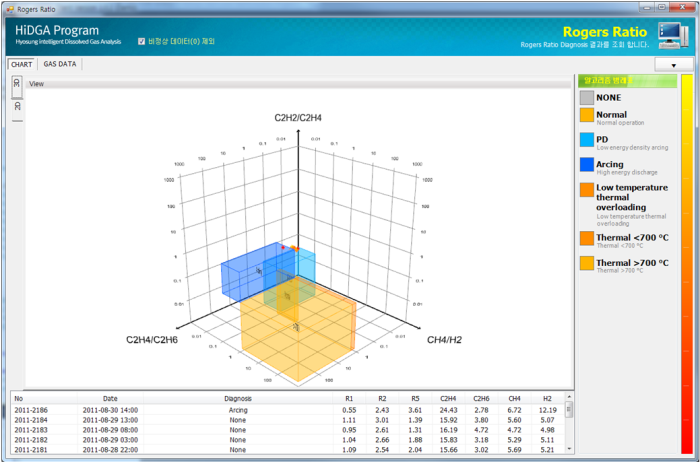Maximize the Rogers Ratio window
700x462 pixels.
pyautogui.click(x=662, y=7)
